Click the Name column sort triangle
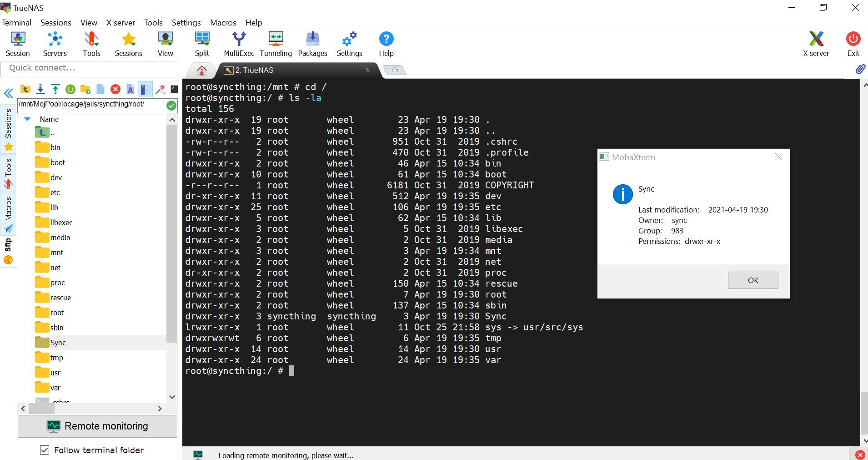This screenshot has height=460, width=868. click(27, 119)
